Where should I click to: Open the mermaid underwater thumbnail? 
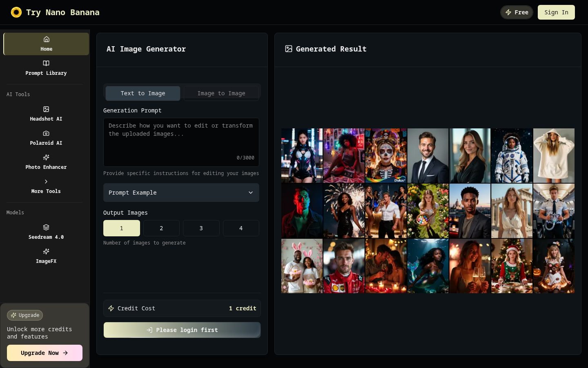pos(428,266)
